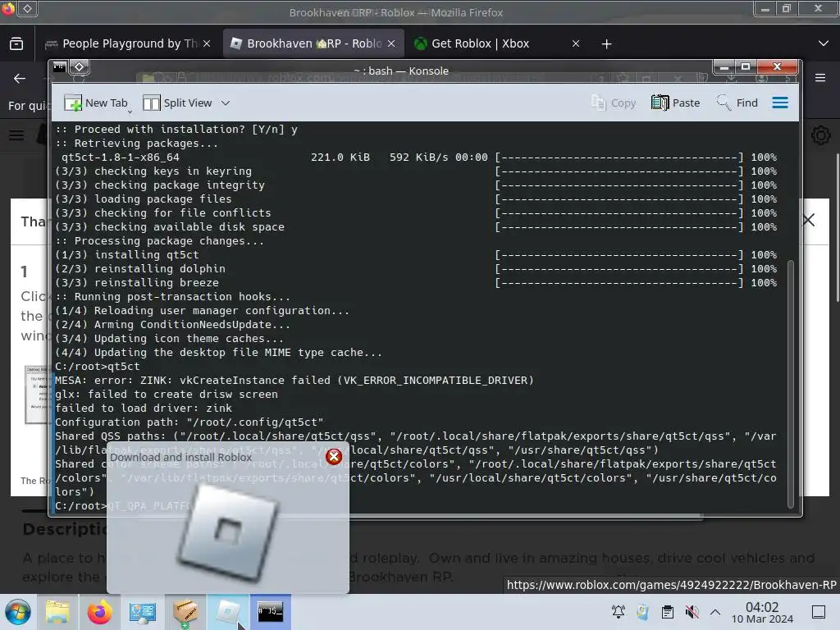Open the Firefox application menu
This screenshot has height=630, width=840.
coord(820,78)
